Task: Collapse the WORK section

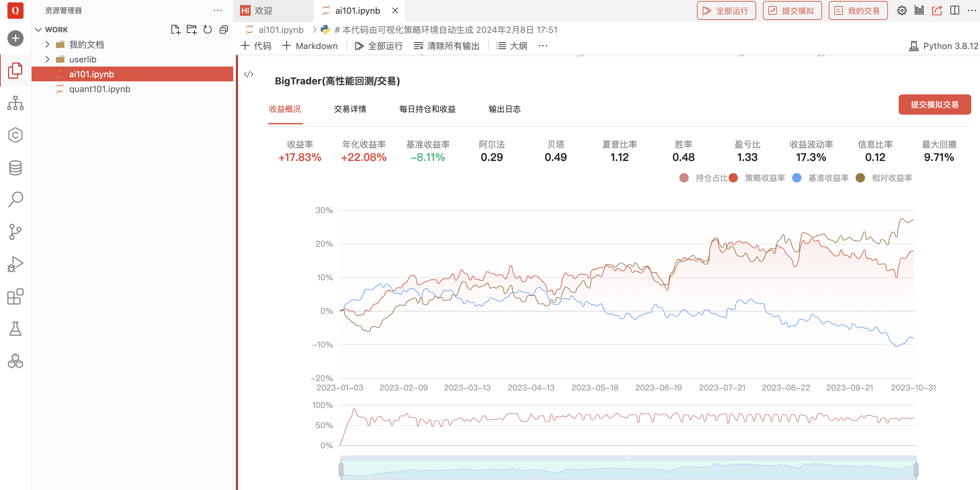Action: coord(38,30)
